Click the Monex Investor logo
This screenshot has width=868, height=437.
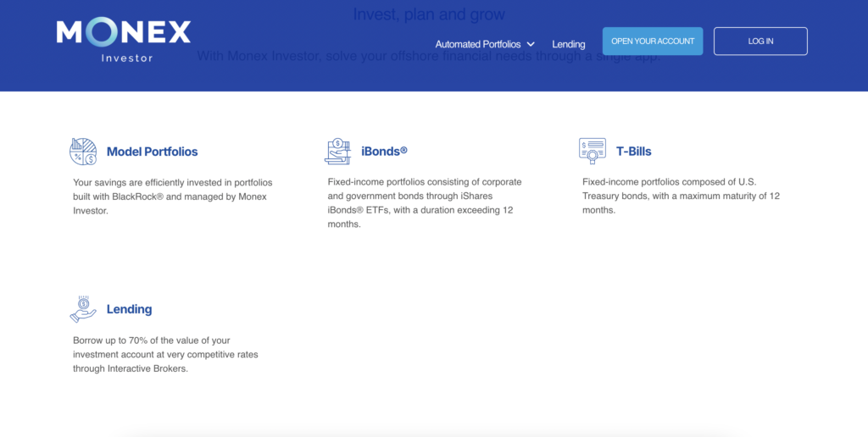tap(124, 39)
